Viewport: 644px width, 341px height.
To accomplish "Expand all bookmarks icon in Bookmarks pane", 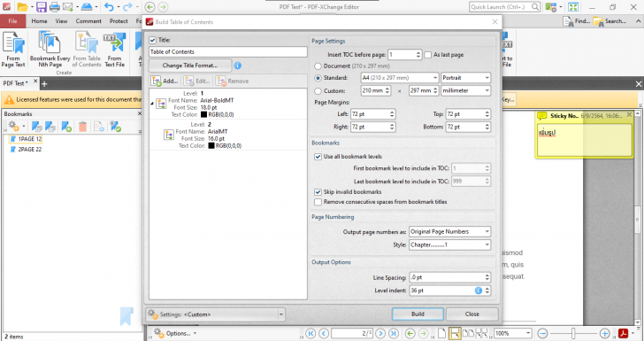I will pos(37,127).
